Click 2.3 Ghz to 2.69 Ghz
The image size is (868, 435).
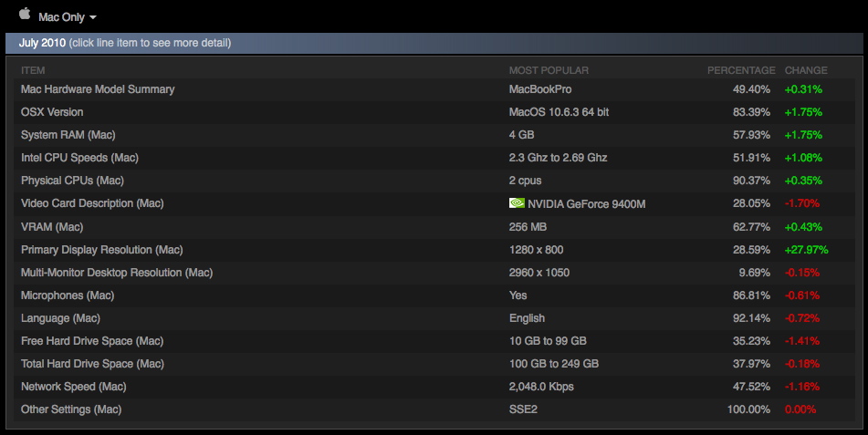(558, 158)
